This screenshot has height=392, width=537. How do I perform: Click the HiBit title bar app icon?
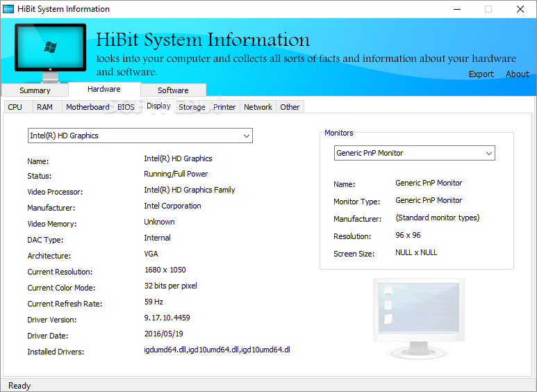8,9
